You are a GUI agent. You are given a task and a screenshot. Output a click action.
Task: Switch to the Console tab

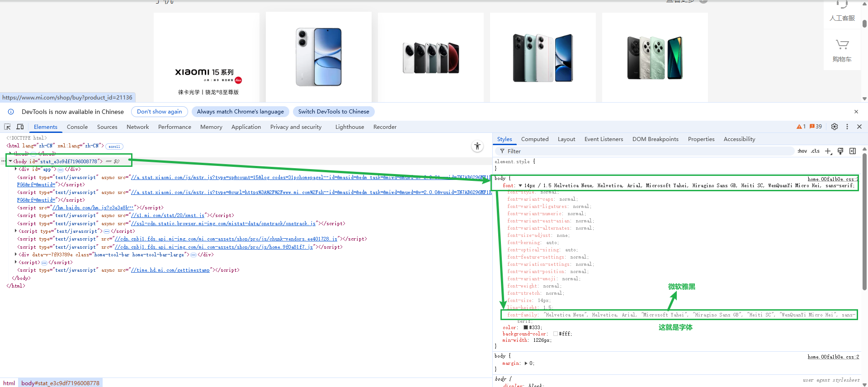point(77,127)
